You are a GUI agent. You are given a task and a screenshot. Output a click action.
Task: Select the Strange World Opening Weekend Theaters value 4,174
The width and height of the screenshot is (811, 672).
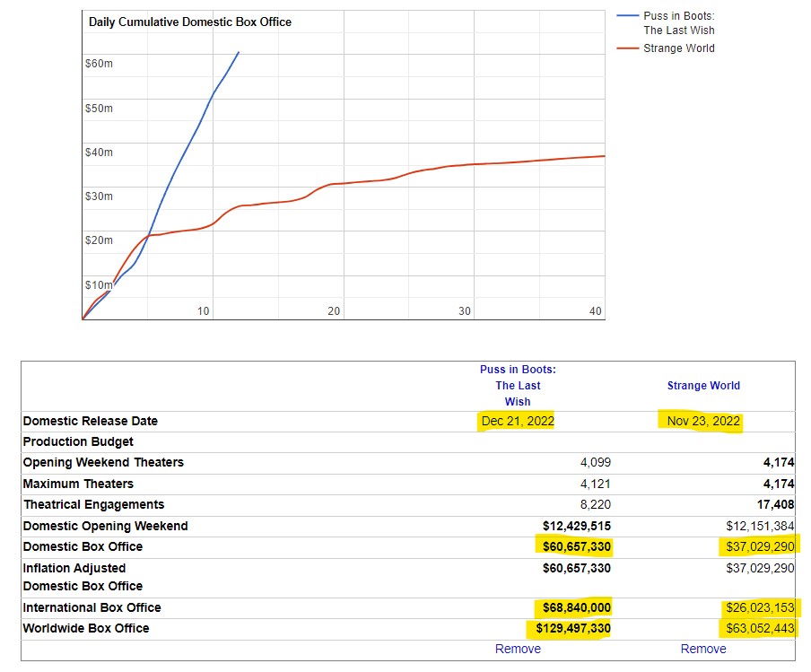779,462
